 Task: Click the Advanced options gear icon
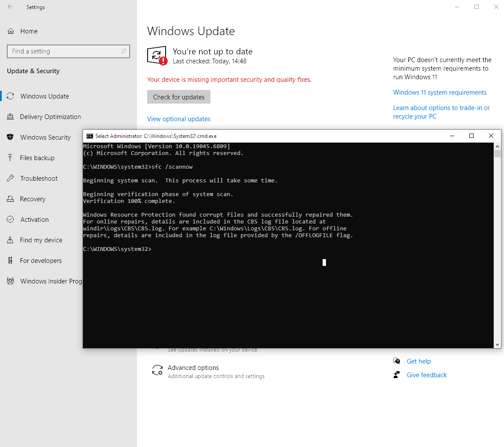pyautogui.click(x=157, y=370)
